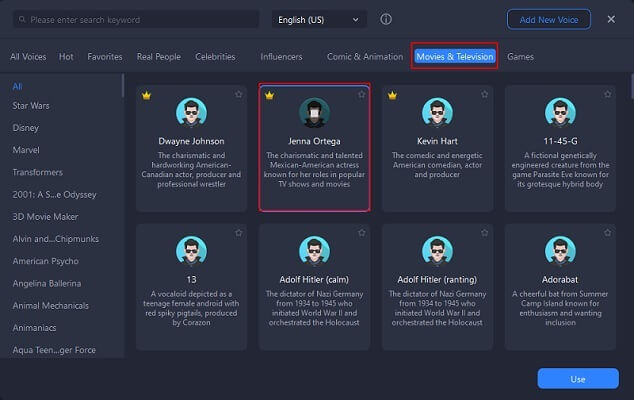Click Add New Voice button
The image size is (634, 400).
pos(549,19)
